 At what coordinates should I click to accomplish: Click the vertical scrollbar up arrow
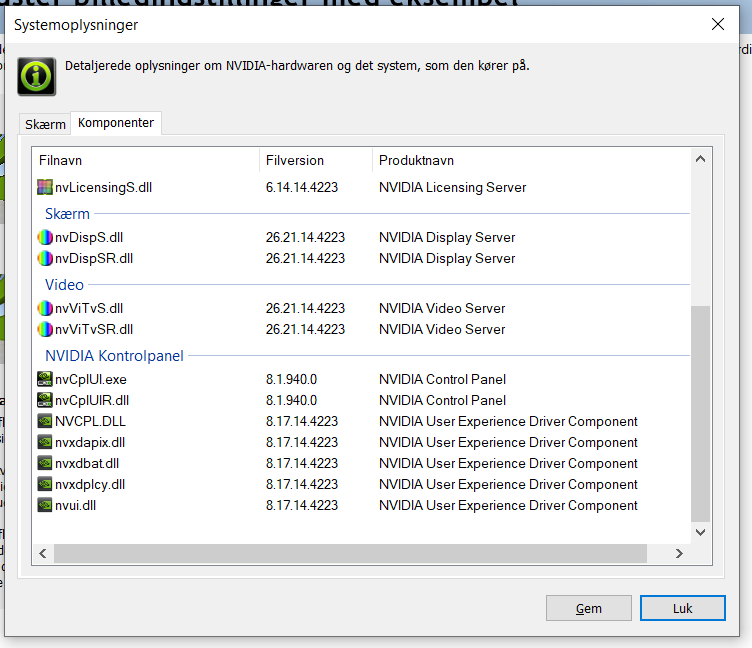(x=700, y=159)
